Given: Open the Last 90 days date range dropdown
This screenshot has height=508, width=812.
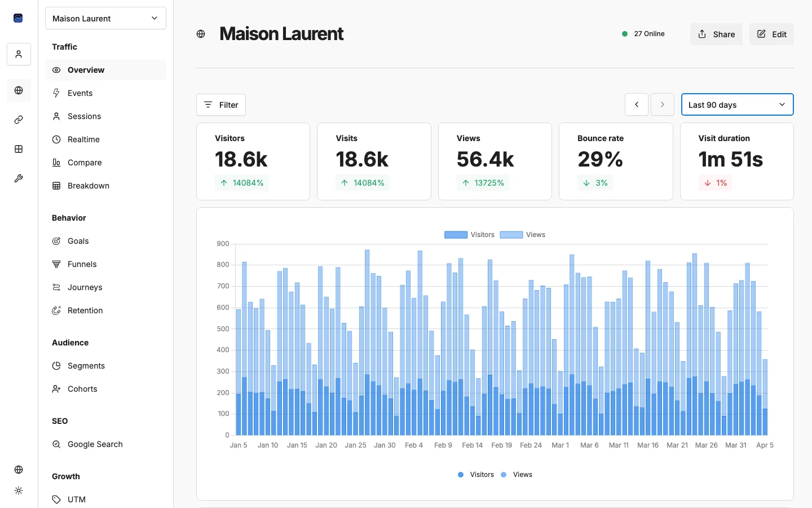Looking at the screenshot, I should [737, 104].
